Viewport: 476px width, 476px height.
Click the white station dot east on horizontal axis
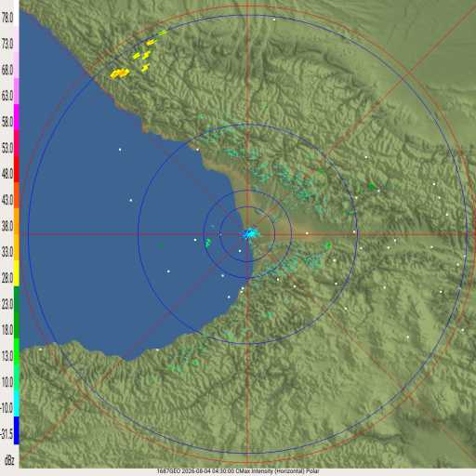(307, 233)
